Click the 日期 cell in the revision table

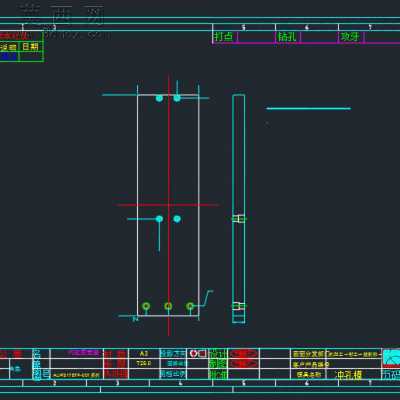31,46
